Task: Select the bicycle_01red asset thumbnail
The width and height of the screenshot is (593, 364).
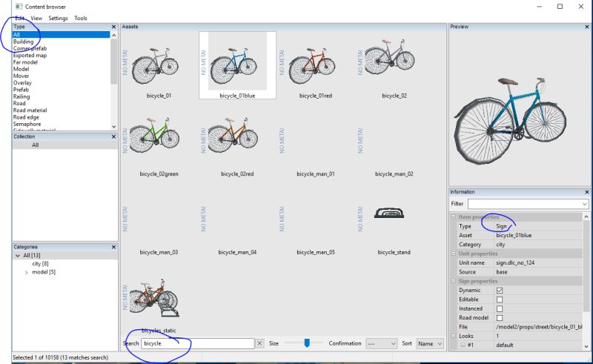Action: pos(312,66)
